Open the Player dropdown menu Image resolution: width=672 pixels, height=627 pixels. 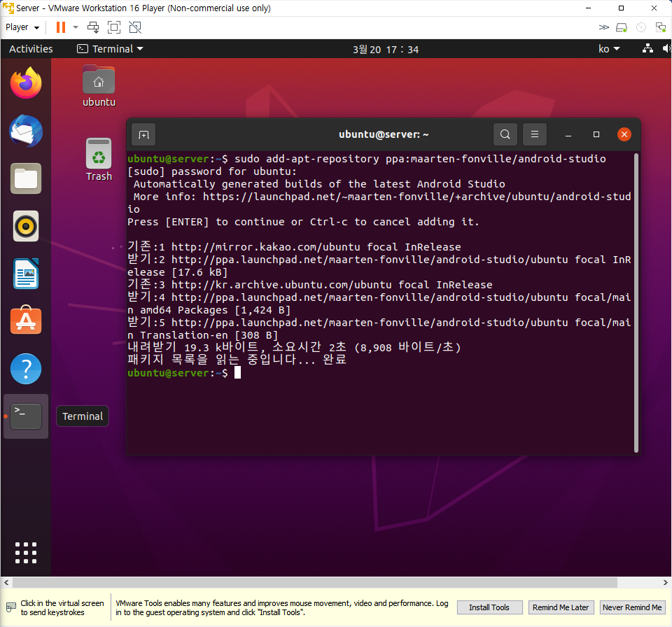(x=22, y=27)
